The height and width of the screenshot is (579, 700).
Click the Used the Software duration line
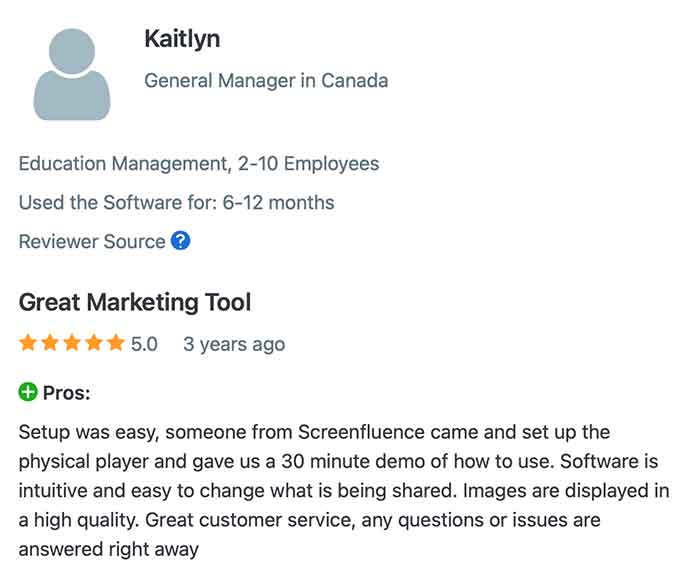pyautogui.click(x=176, y=202)
